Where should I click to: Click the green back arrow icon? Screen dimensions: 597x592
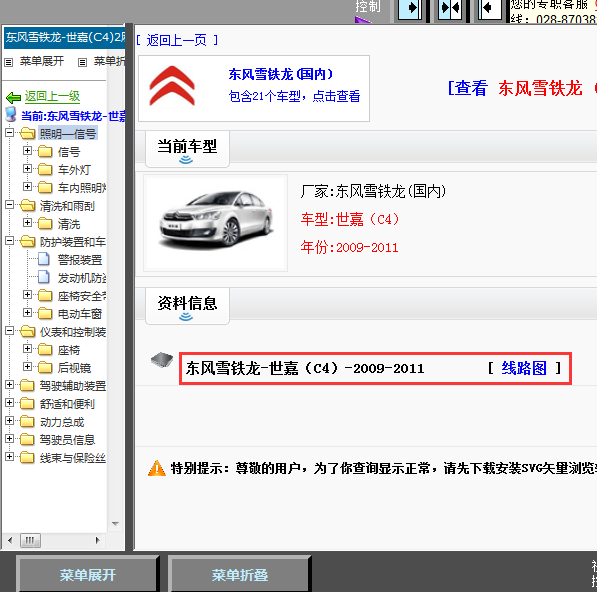coord(13,97)
